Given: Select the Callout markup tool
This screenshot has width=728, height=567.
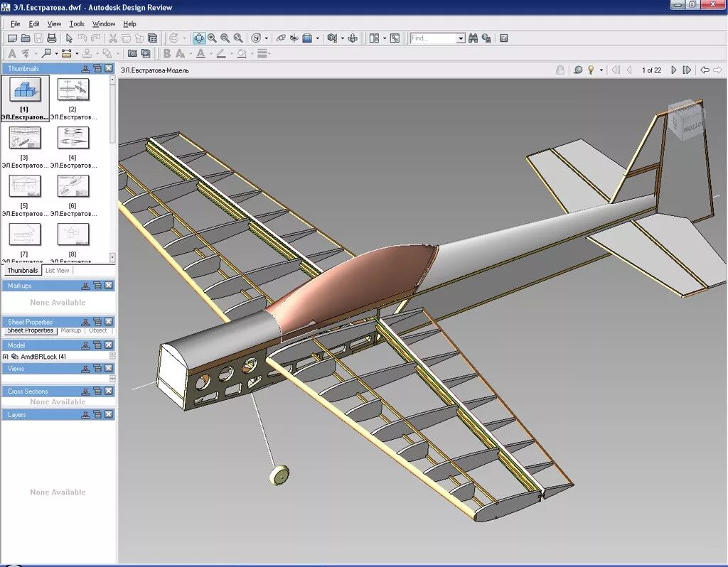Looking at the screenshot, I should pyautogui.click(x=46, y=53).
